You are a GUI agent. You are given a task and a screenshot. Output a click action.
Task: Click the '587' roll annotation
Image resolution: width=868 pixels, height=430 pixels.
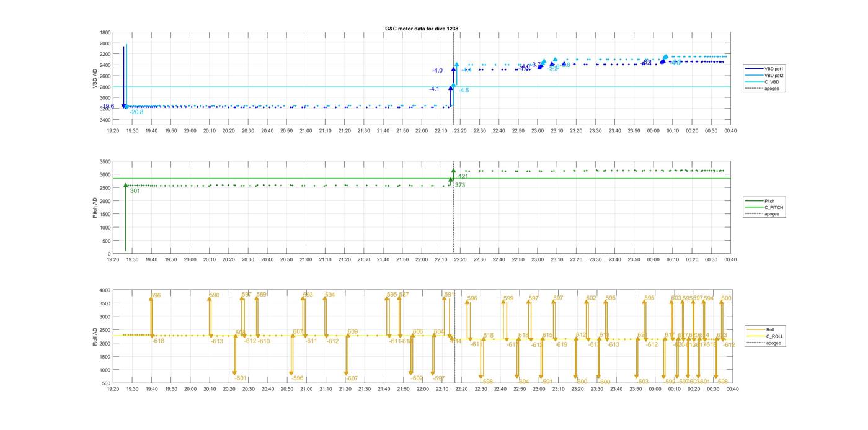404,295
